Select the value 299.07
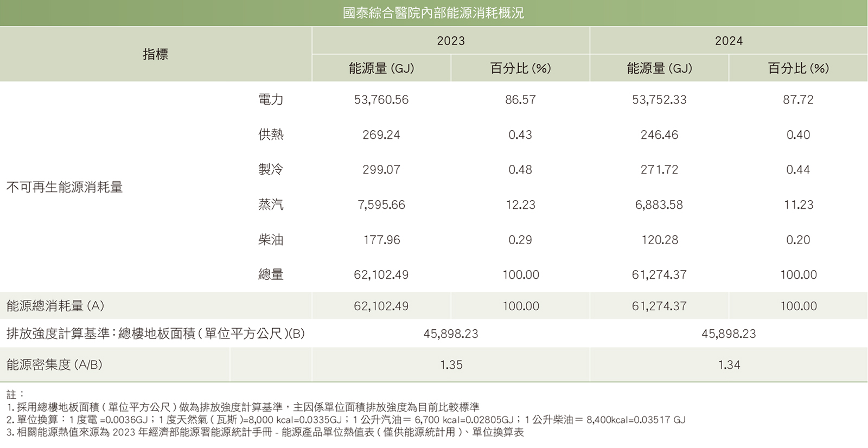Viewport: 868px width, 448px height. (x=381, y=170)
